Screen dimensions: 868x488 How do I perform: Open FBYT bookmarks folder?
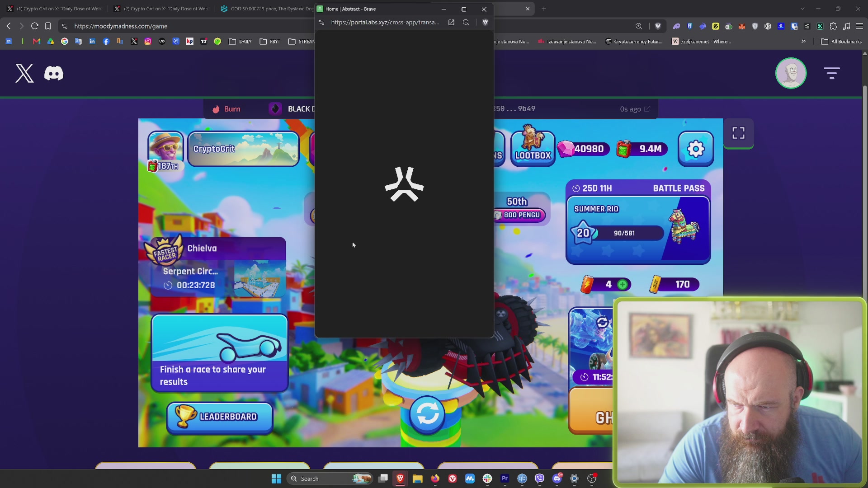point(270,41)
